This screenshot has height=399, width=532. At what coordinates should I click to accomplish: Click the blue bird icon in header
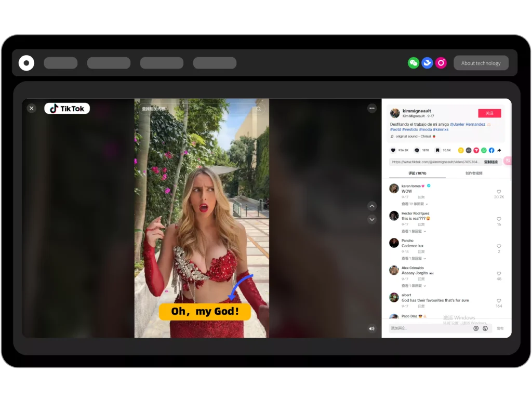[427, 63]
